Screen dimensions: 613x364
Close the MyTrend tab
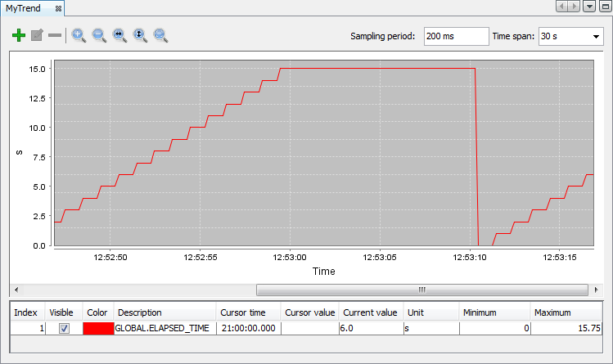click(x=58, y=9)
